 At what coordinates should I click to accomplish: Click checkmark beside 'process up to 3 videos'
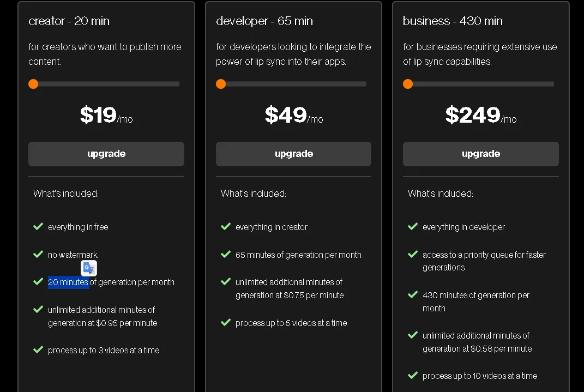click(x=38, y=349)
